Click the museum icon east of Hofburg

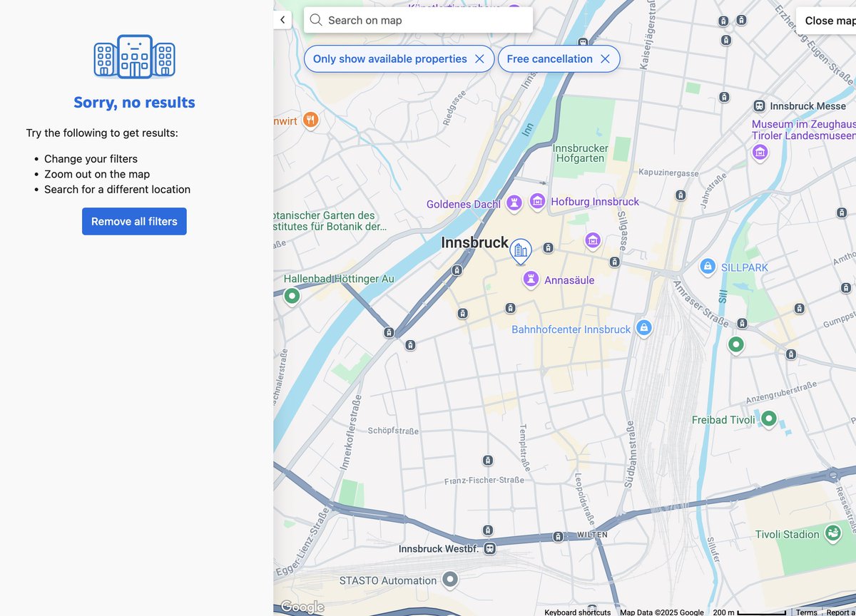[x=593, y=241]
